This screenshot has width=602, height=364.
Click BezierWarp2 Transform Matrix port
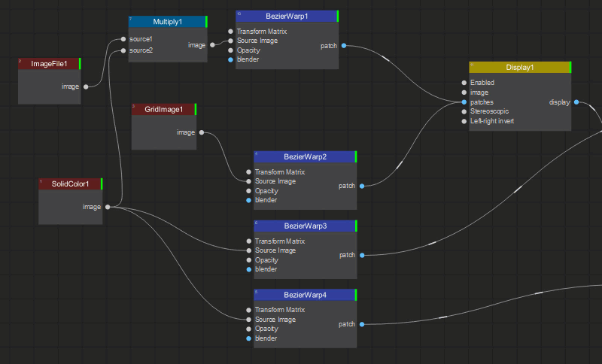pyautogui.click(x=249, y=172)
